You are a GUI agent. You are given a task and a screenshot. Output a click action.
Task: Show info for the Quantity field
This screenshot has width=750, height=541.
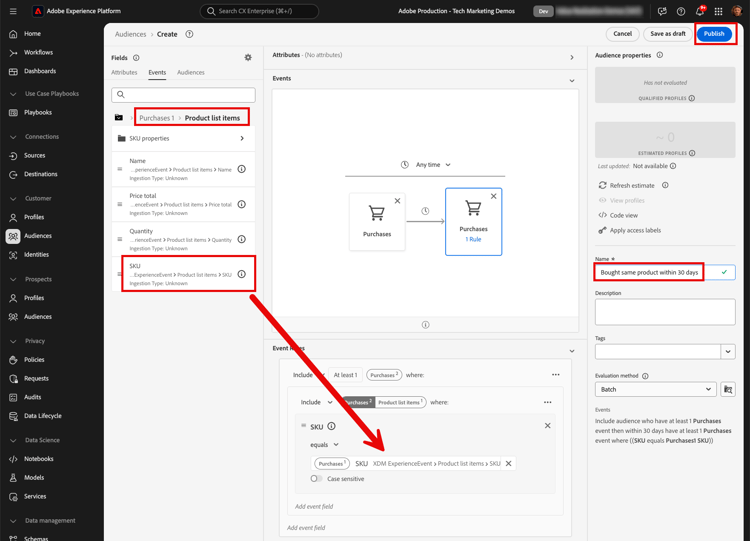242,239
